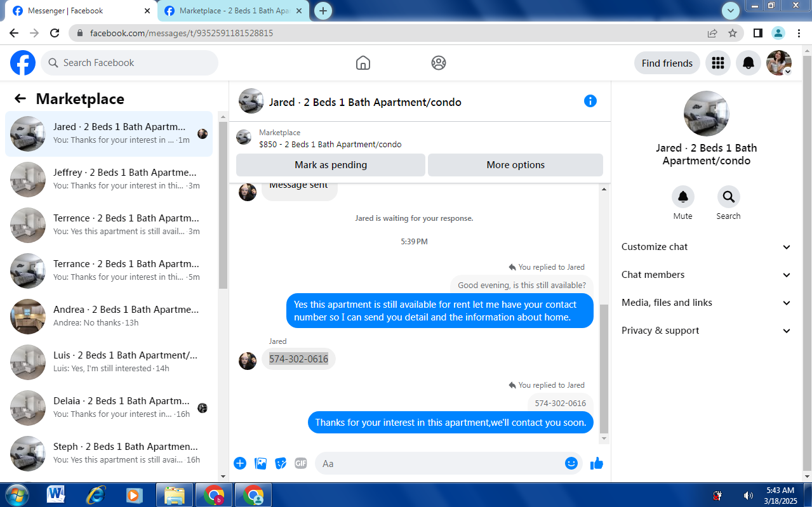Expand Privacy & support section
The height and width of the screenshot is (507, 812).
pos(707,331)
